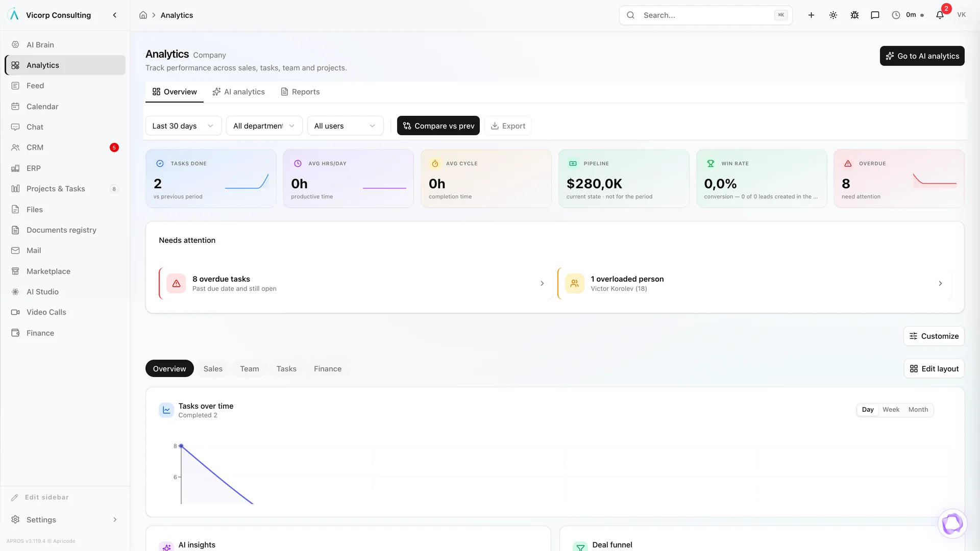Click the Search field
Image resolution: width=980 pixels, height=551 pixels.
click(706, 15)
